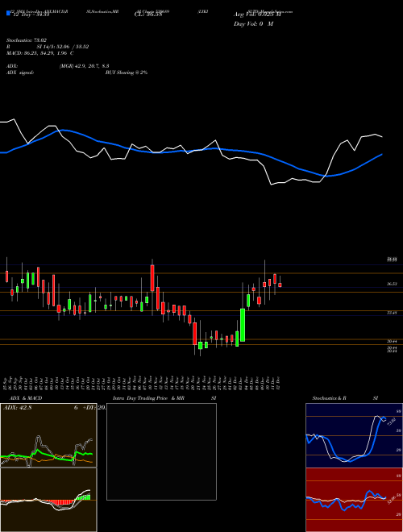Click the 'Avg Vol: 0.025 M' reading
Viewport: 403px width, 532px height.
257,15
